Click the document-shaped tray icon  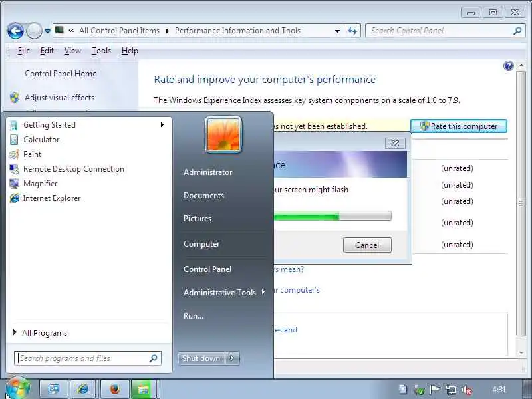tap(403, 389)
